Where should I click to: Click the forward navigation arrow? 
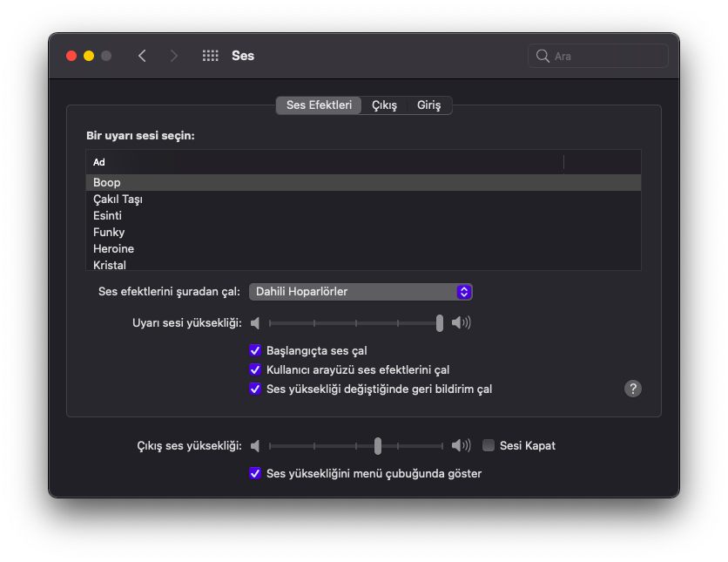tap(174, 56)
